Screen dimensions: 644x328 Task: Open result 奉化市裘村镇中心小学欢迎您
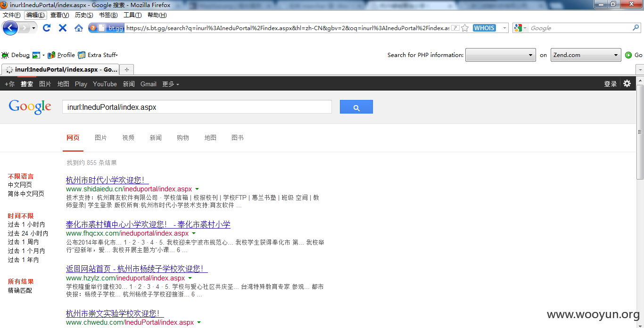point(148,224)
